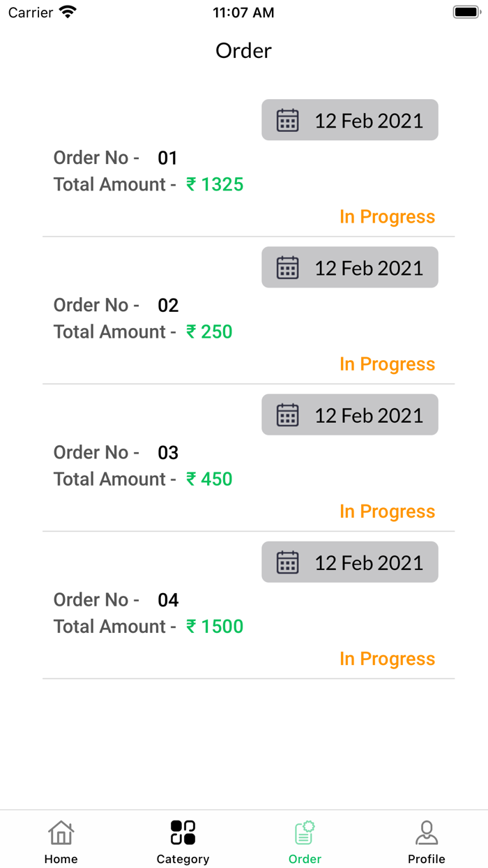
Task: Open the Category grid icon
Action: click(x=183, y=832)
